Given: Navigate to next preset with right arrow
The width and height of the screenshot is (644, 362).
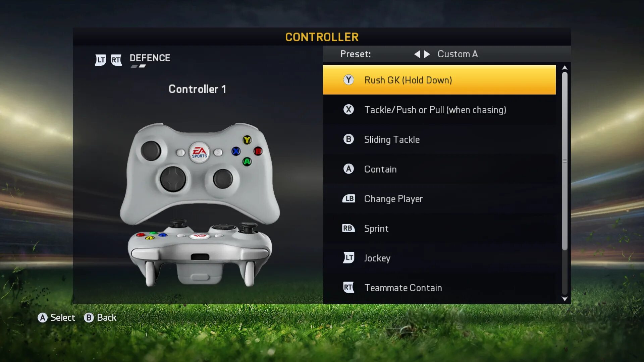Looking at the screenshot, I should click(x=427, y=54).
